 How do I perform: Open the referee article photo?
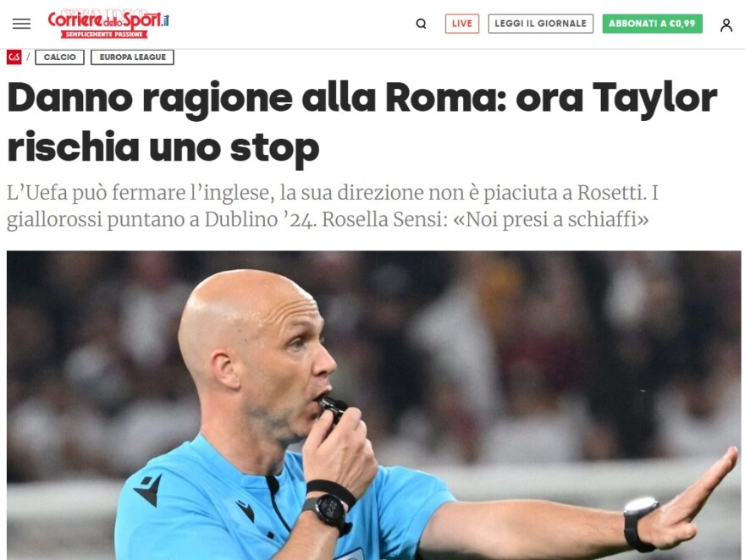pyautogui.click(x=374, y=405)
